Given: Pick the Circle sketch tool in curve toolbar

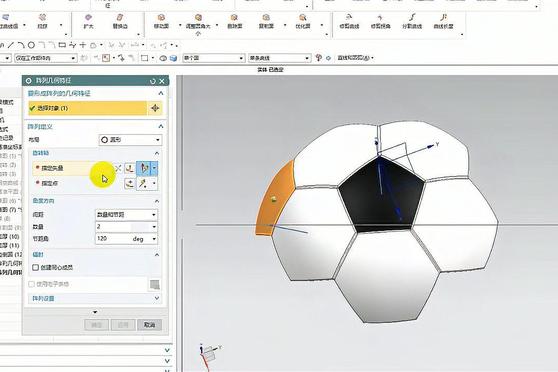Looking at the screenshot, I should click(31, 45).
